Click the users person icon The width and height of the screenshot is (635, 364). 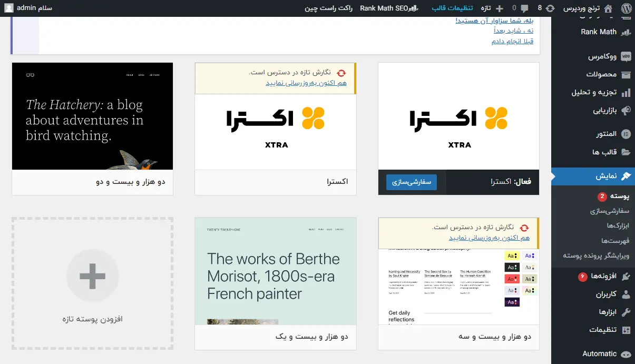626,294
